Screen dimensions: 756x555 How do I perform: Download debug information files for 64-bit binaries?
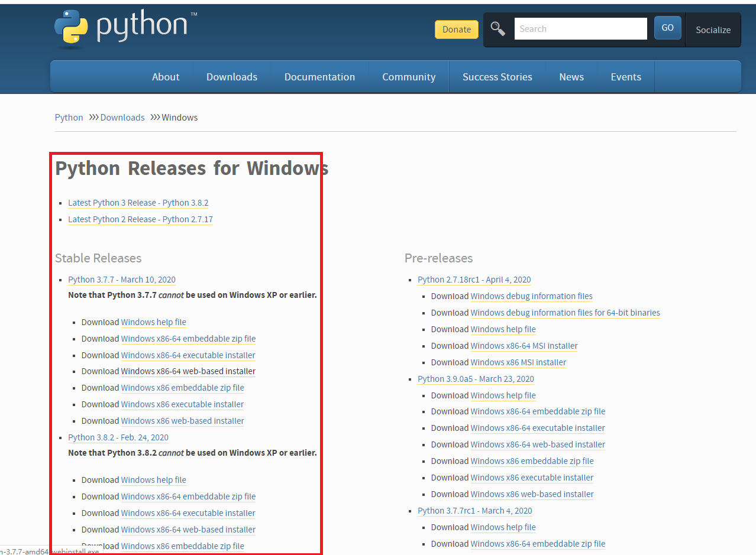point(565,313)
